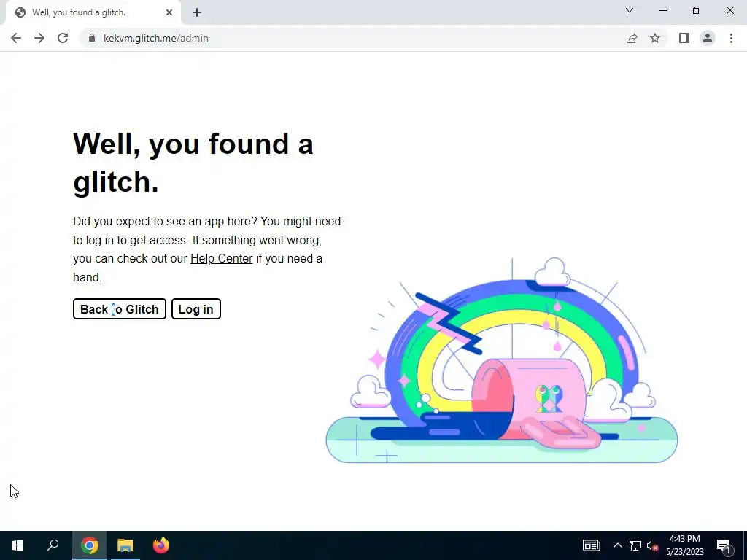Minimize the Chrome window

point(662,10)
